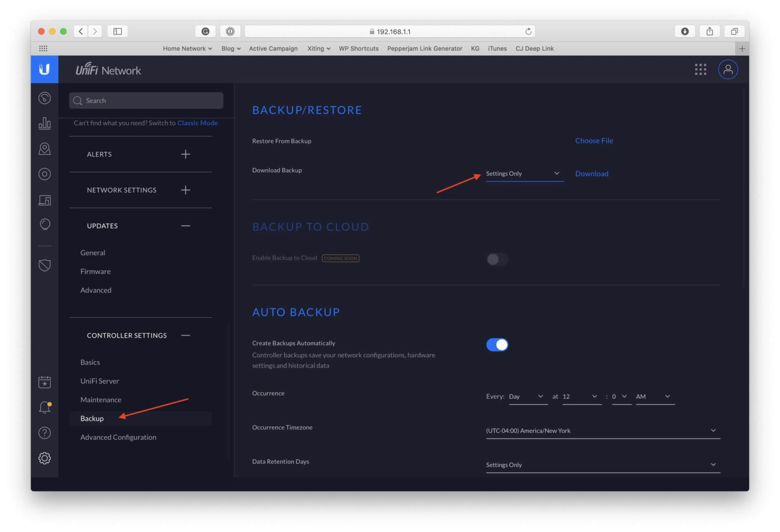780x532 pixels.
Task: Open the hour 12 dropdown
Action: click(x=582, y=397)
